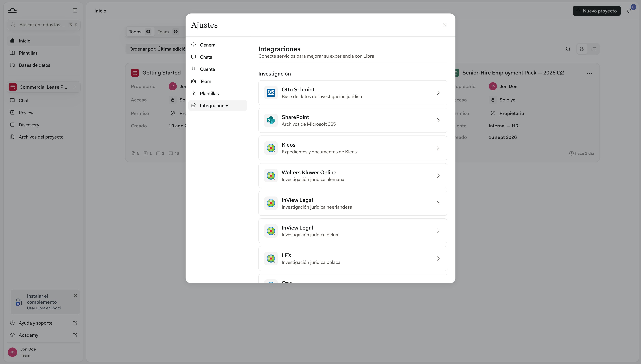Open notifications bell icon
Viewport: 641px width, 364px height.
pos(629,11)
